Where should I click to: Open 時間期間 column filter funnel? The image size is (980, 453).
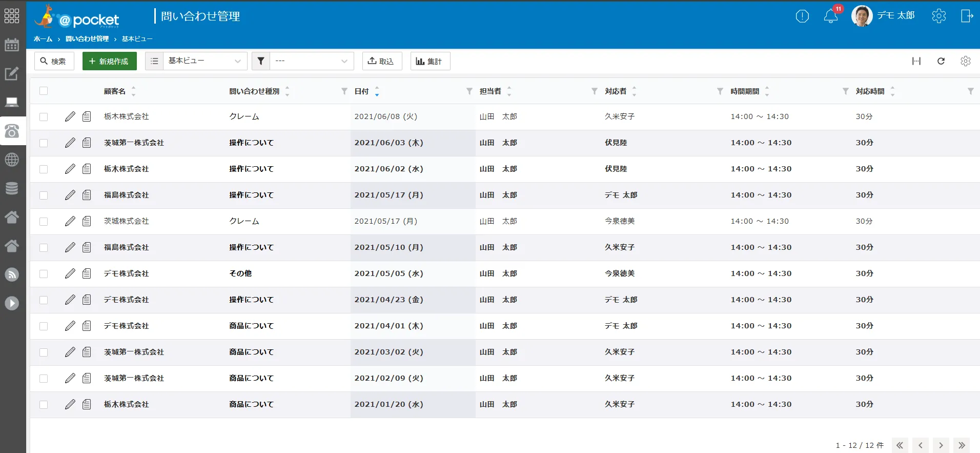pos(846,91)
